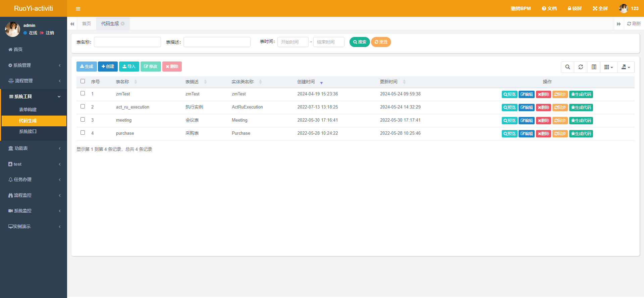
Task: Check the meeting row checkbox
Action: (x=83, y=120)
